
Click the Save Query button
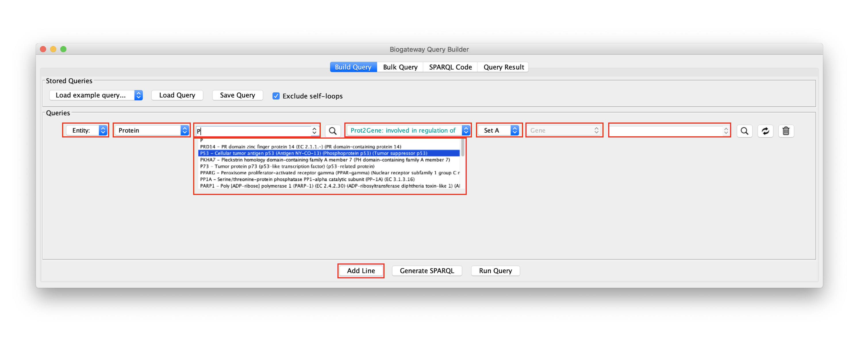238,95
